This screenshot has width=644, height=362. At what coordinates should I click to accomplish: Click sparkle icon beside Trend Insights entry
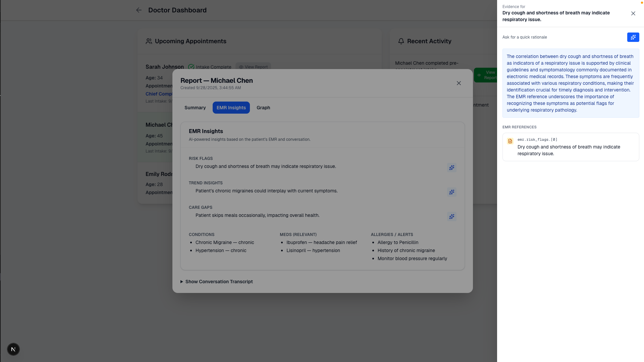point(452,192)
